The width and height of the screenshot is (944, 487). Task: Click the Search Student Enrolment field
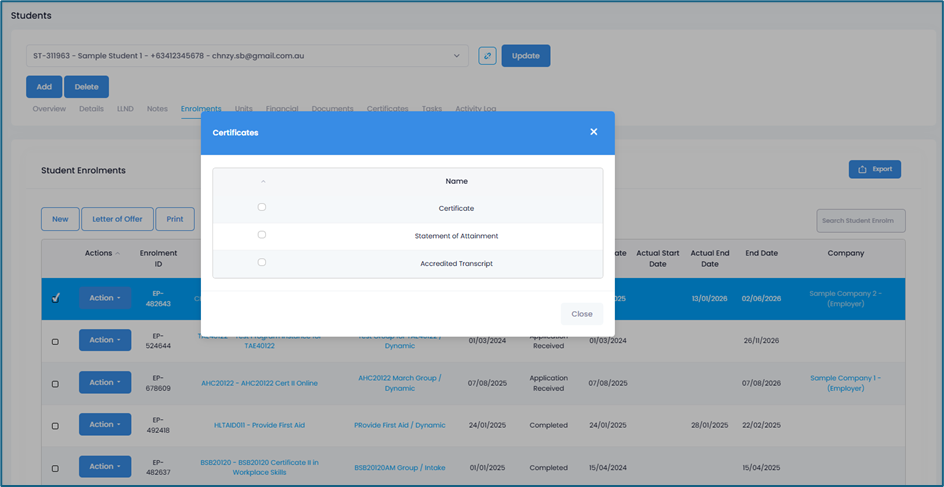coord(860,220)
